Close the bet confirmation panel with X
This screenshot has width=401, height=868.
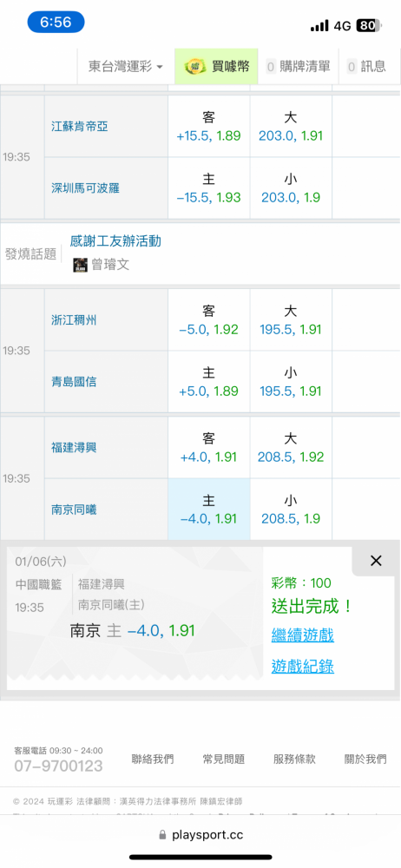[x=376, y=561]
